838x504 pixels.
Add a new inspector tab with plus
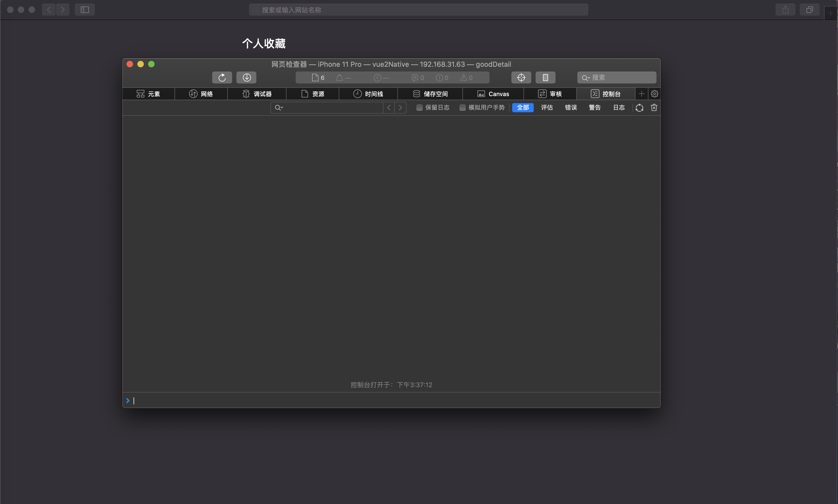point(641,94)
